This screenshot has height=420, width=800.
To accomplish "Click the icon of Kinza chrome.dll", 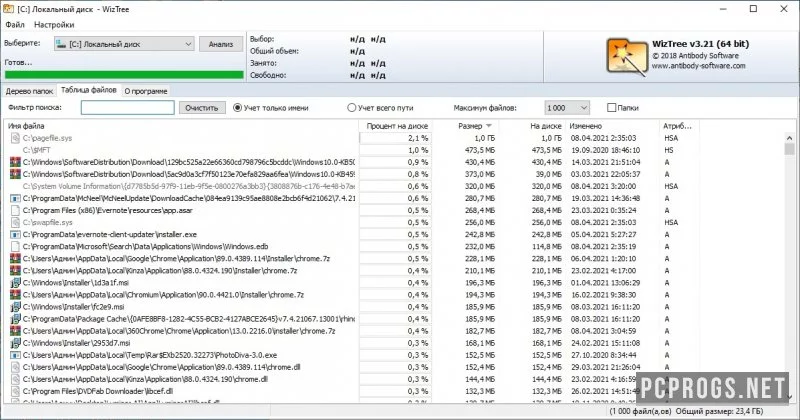I will click(15, 379).
